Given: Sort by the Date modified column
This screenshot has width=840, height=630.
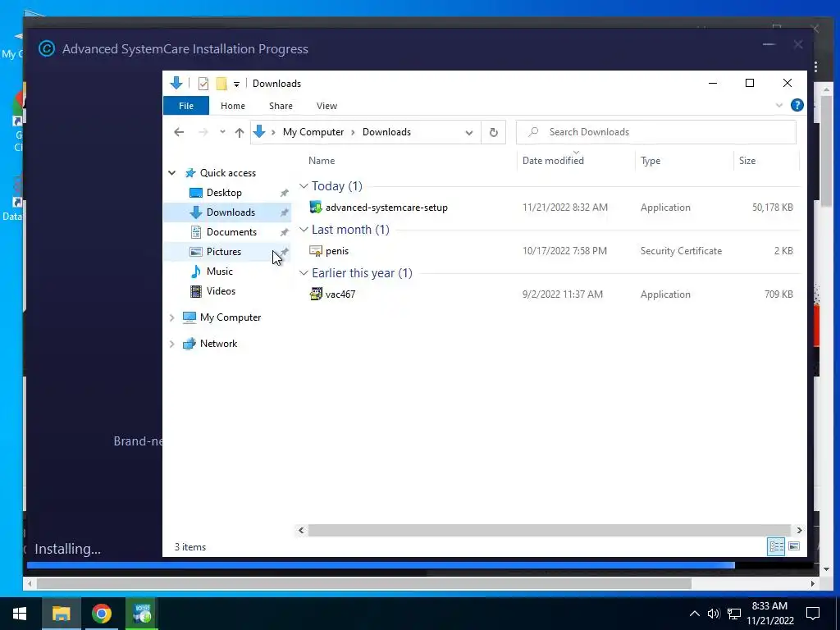Looking at the screenshot, I should [553, 160].
